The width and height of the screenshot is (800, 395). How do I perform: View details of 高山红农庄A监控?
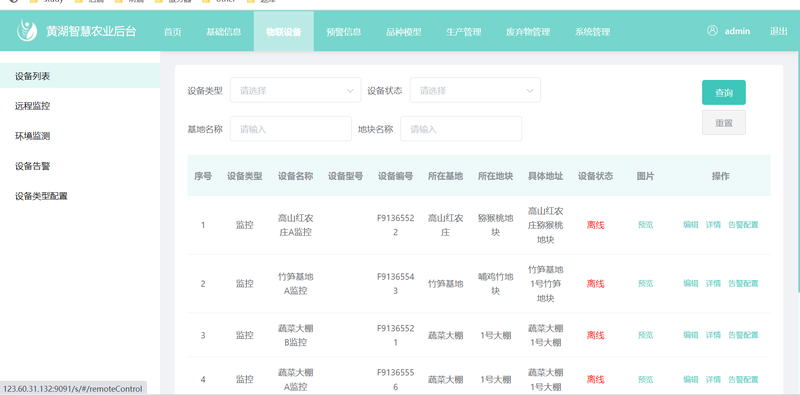[x=713, y=225]
